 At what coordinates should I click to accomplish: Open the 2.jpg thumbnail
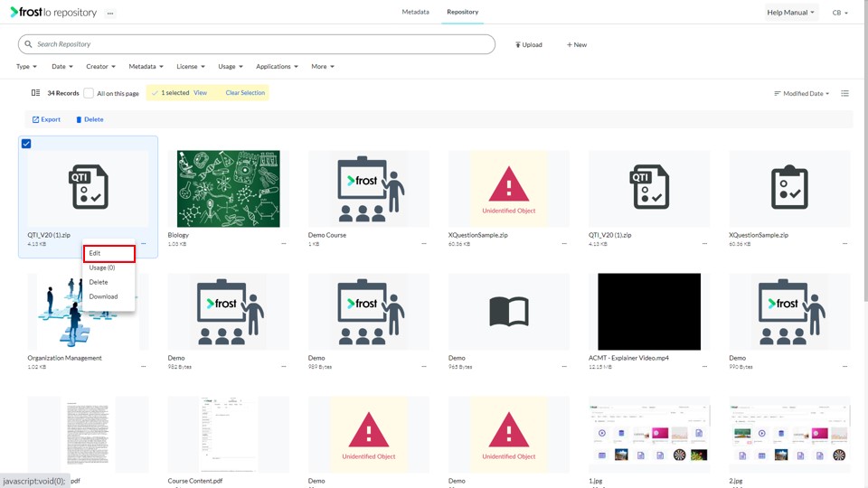pos(789,435)
